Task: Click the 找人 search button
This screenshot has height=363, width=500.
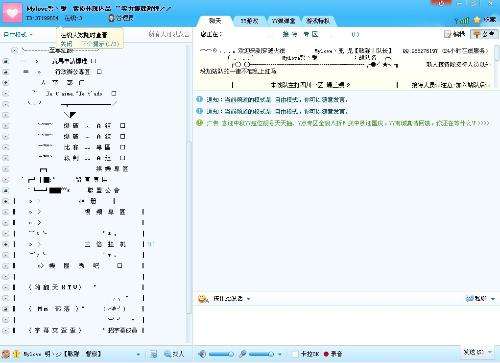Action: pos(174,354)
